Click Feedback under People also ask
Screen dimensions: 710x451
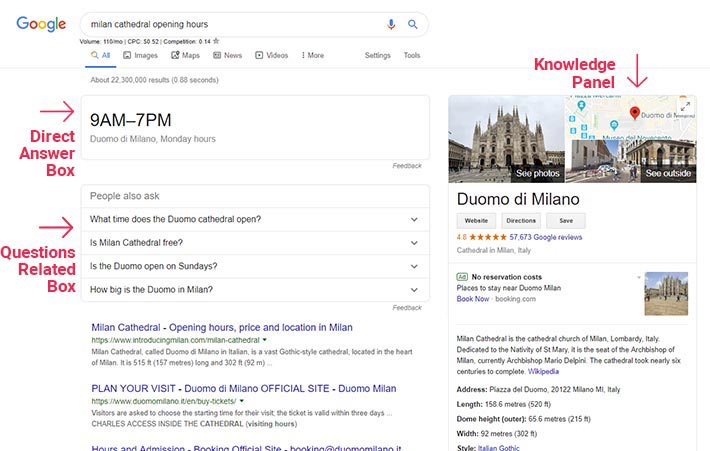[407, 307]
